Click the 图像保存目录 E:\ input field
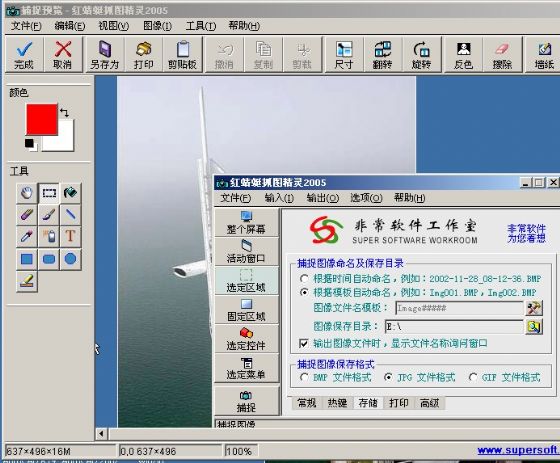560x463 pixels. tap(454, 327)
